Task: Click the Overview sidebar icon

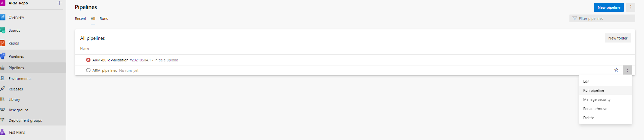Action: point(3,17)
